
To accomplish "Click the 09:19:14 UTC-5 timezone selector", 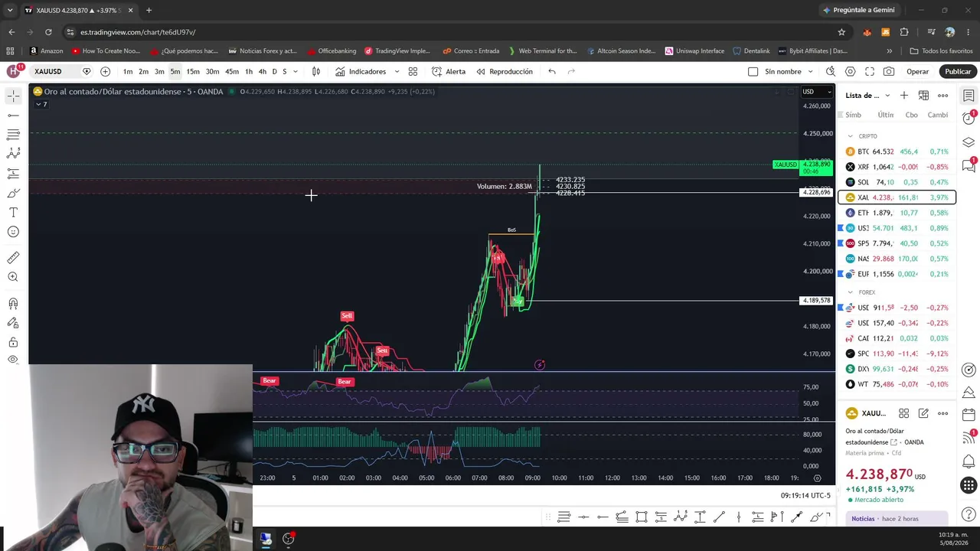I will click(805, 496).
